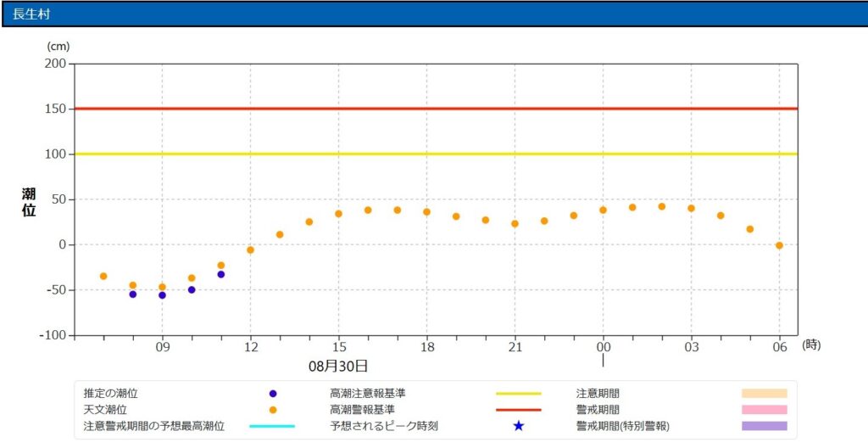Select the 長生村 header title

pos(31,14)
